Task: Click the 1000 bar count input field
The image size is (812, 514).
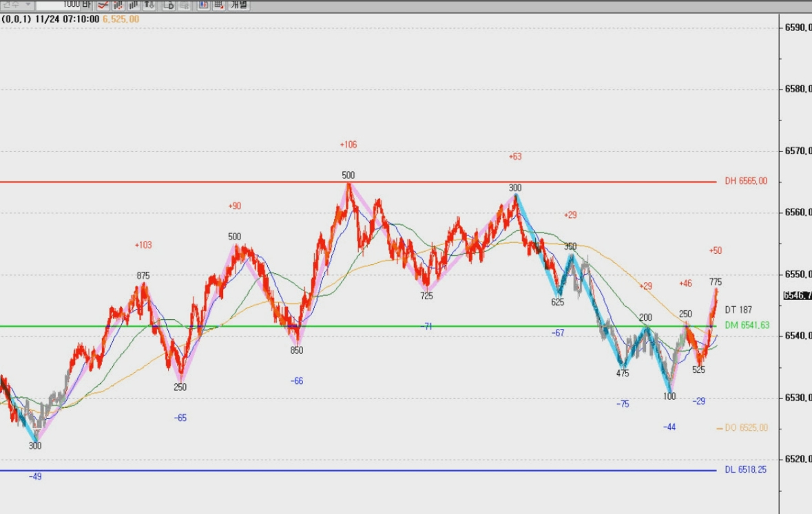Action: pos(59,5)
